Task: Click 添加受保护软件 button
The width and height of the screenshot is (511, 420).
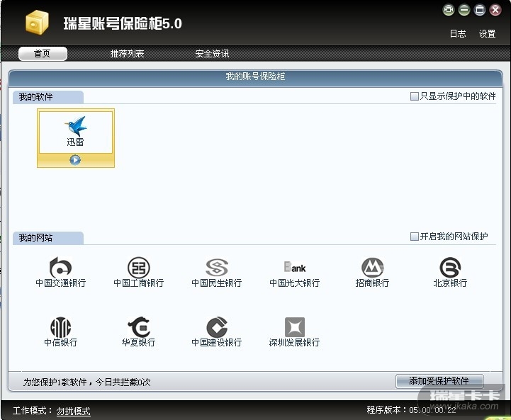Action: click(439, 381)
